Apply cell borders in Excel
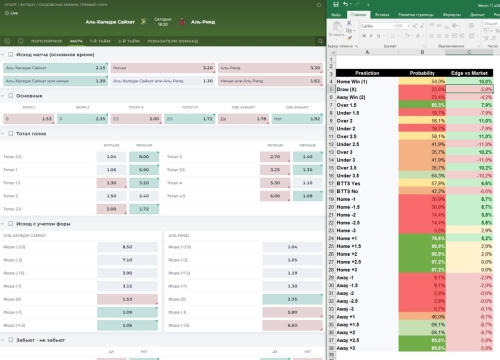This screenshot has width=500, height=360. coord(392,36)
